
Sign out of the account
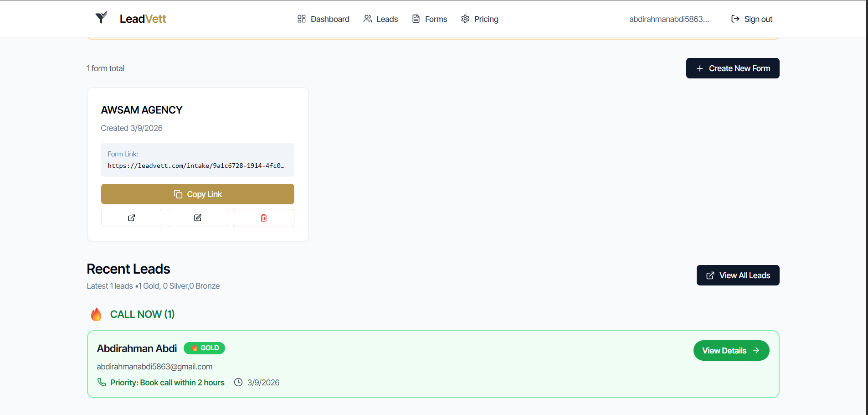pos(752,19)
